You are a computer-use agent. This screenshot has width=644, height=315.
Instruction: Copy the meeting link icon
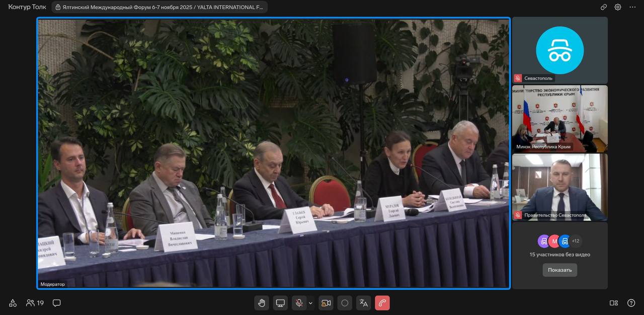click(x=604, y=7)
